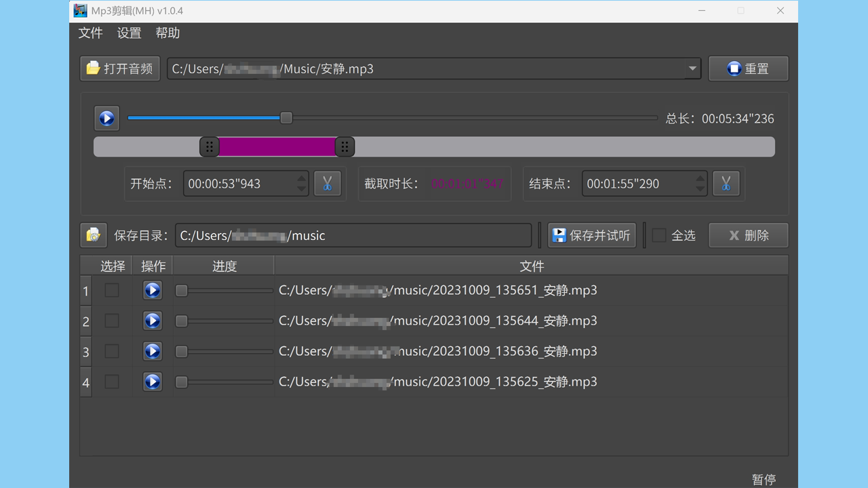Click the main playback position slider handle

click(286, 118)
